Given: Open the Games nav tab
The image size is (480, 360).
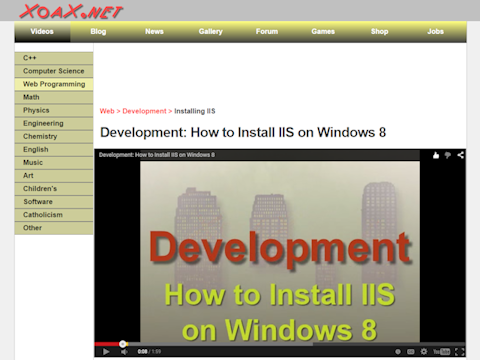Looking at the screenshot, I should coord(323,31).
